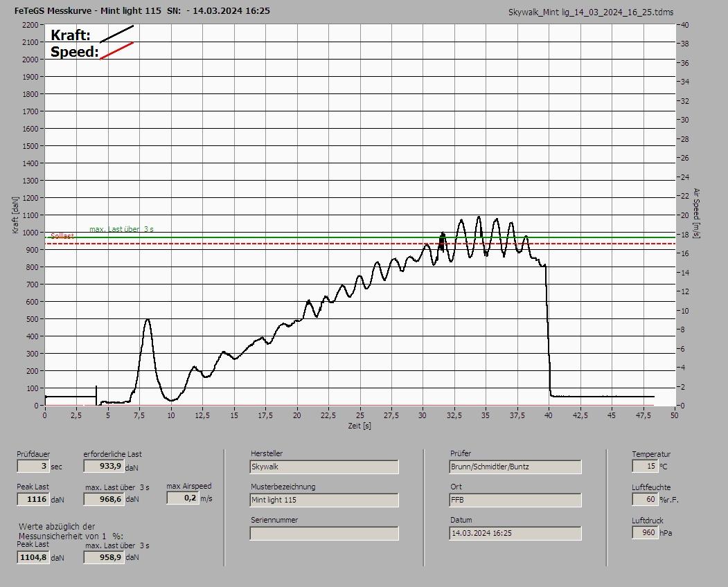Click the Hersteller label

[x=267, y=453]
